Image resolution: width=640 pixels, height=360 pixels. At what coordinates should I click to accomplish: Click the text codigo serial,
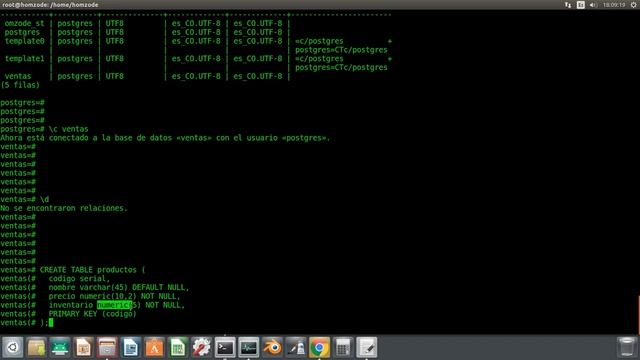tap(79, 279)
